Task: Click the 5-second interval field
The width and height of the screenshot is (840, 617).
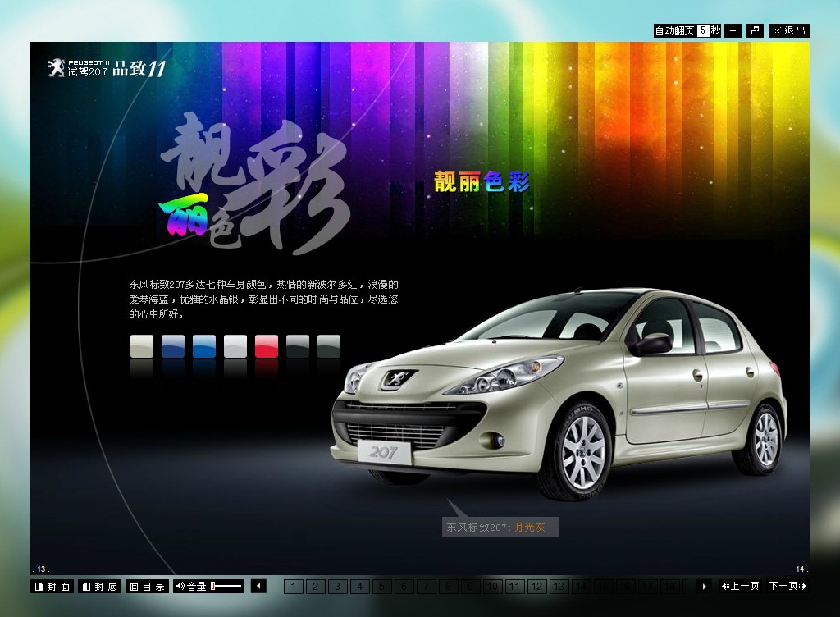Action: coord(703,30)
